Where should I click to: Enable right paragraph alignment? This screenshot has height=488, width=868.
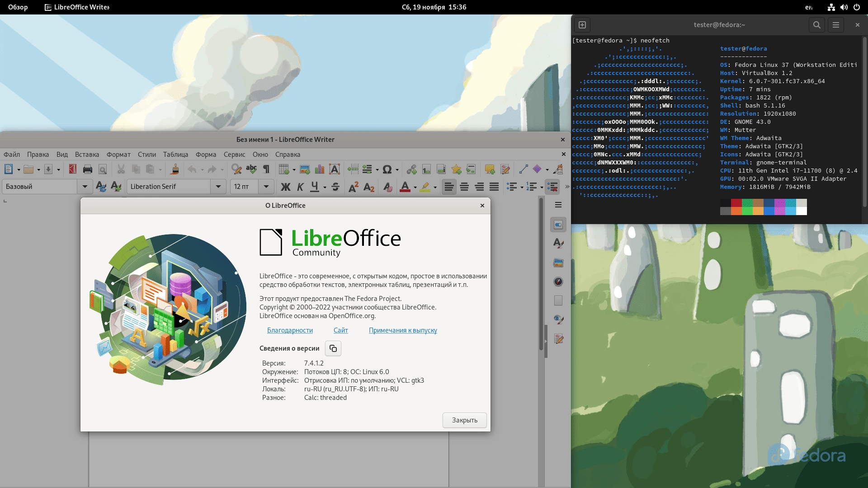(479, 187)
